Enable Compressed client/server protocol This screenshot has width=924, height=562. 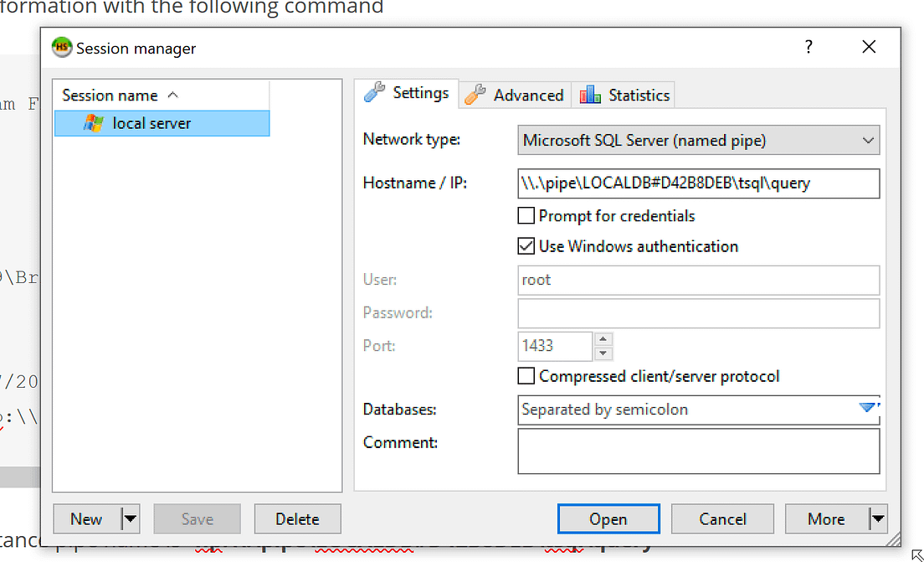click(526, 376)
